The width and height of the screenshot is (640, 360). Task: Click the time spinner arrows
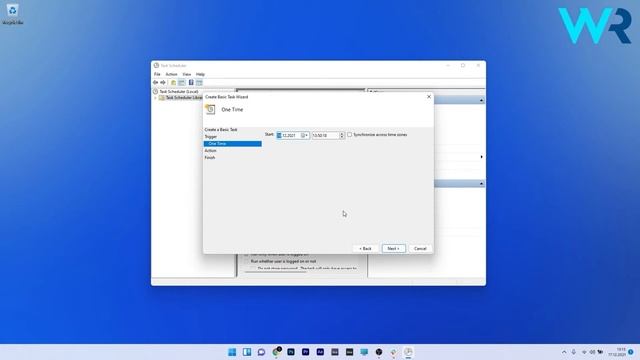[342, 135]
